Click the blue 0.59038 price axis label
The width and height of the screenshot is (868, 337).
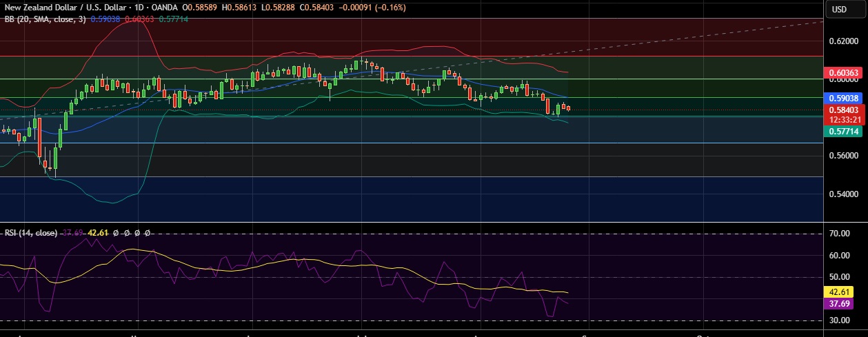coord(843,99)
